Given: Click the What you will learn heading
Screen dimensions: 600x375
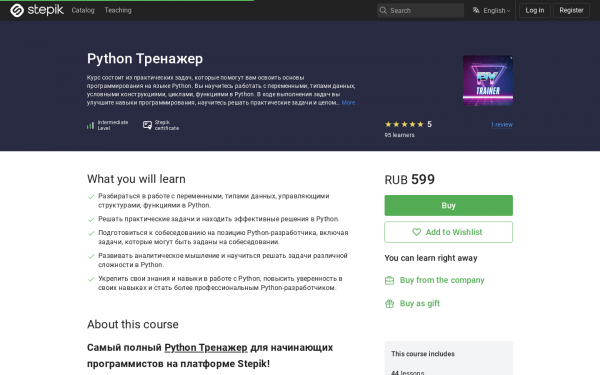Looking at the screenshot, I should 136,179.
